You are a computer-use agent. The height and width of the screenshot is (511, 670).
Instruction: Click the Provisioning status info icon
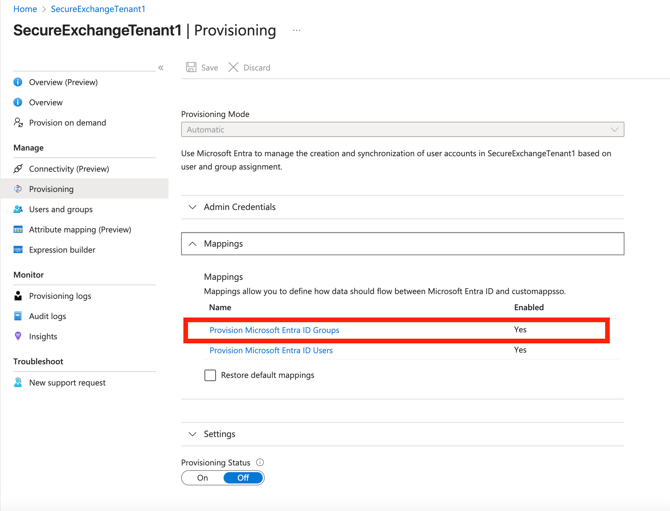click(260, 463)
